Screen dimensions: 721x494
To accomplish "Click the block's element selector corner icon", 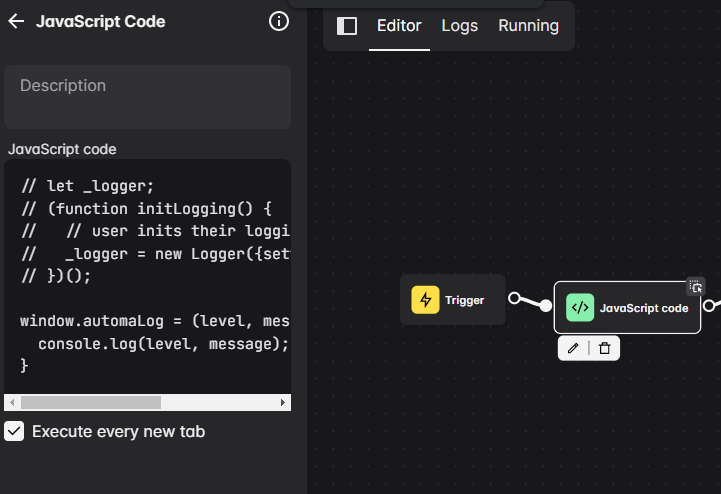I will [695, 287].
